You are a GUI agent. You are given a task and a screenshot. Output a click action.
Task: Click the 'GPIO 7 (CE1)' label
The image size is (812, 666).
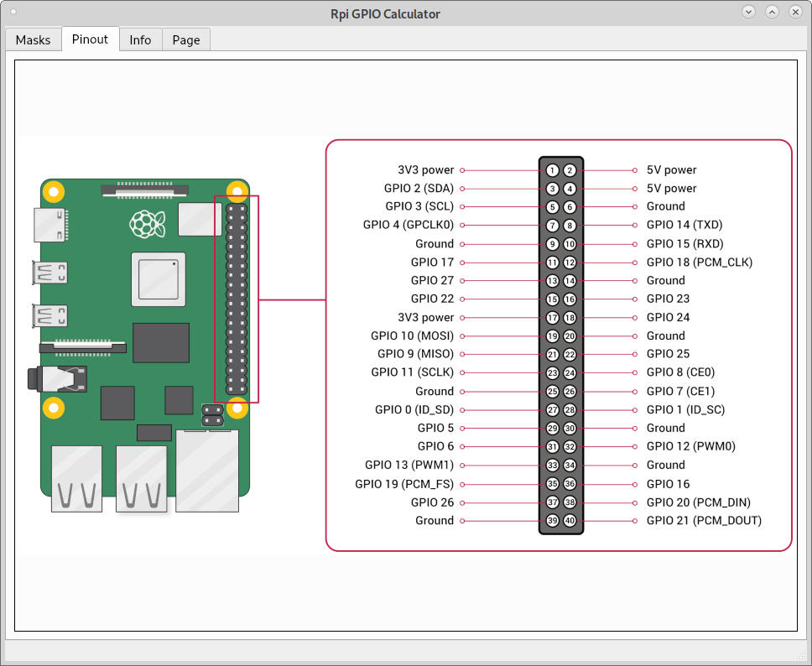(681, 392)
